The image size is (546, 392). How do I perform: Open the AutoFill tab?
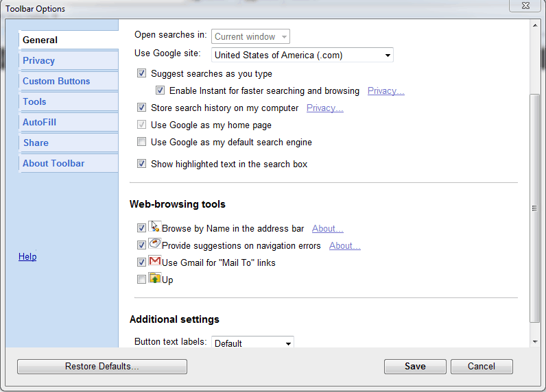coord(69,122)
